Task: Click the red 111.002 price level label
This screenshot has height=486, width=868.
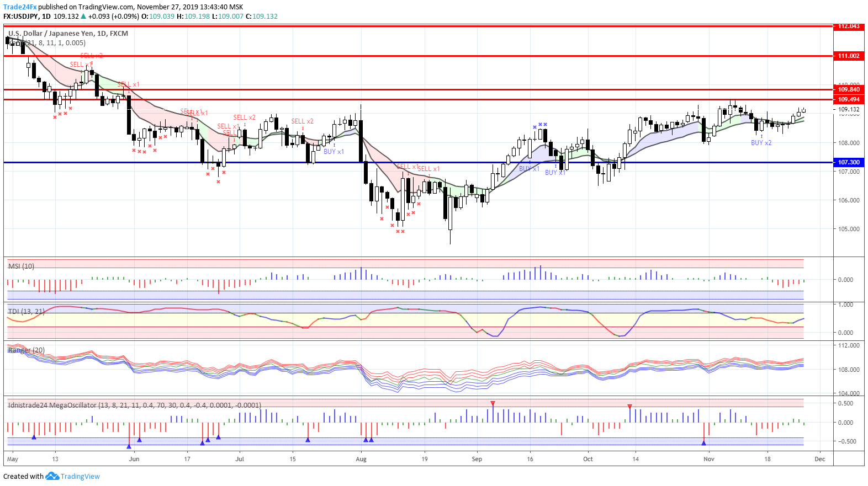Action: click(x=849, y=56)
